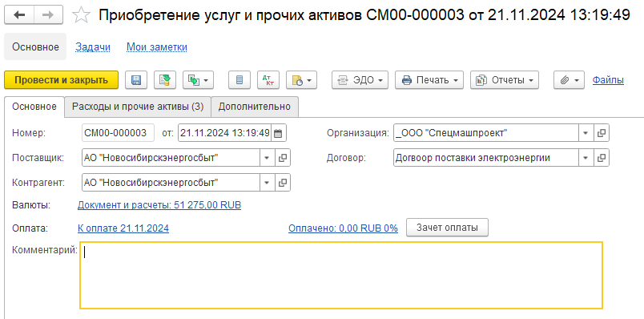
Task: Show Дт/Кт accounting entries icon
Action: coord(268,80)
